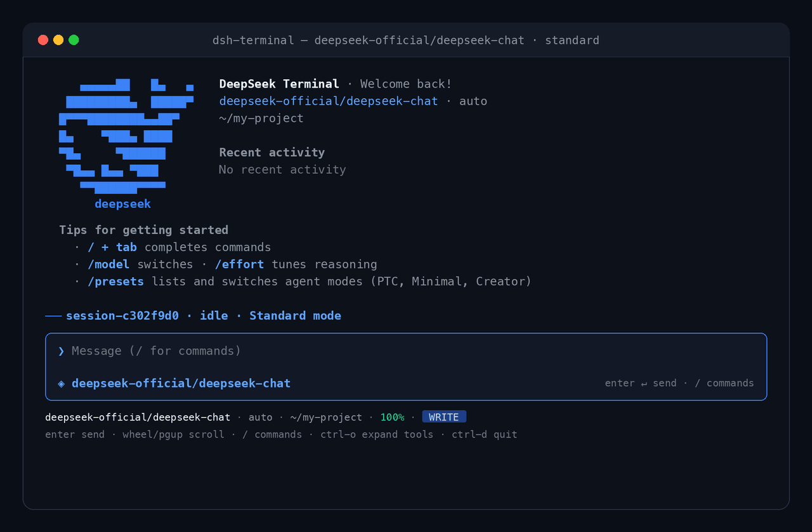Viewport: 812px width, 532px height.
Task: Click "auto" next to the header model name
Action: click(x=473, y=101)
